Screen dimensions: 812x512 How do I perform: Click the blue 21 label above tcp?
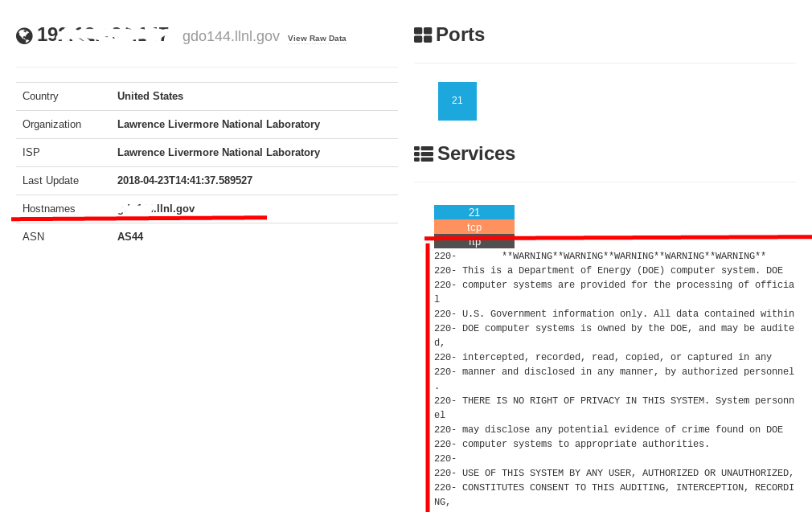[x=474, y=212]
